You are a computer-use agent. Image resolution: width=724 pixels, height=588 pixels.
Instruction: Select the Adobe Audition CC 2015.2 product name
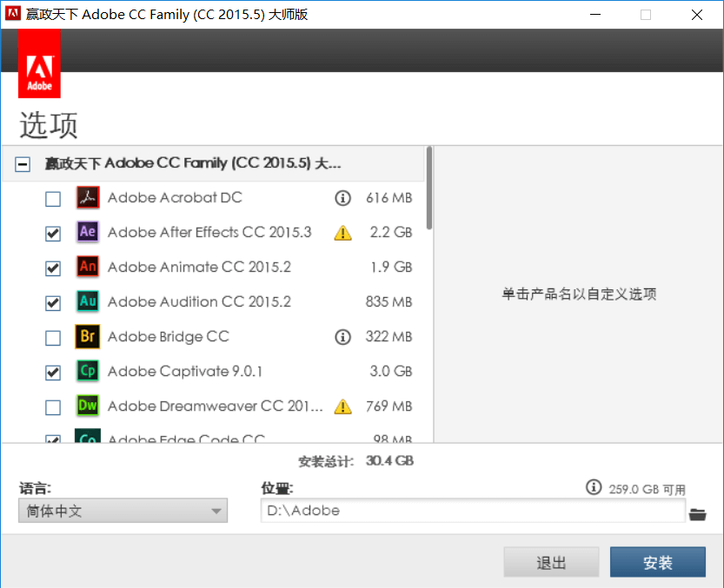199,302
